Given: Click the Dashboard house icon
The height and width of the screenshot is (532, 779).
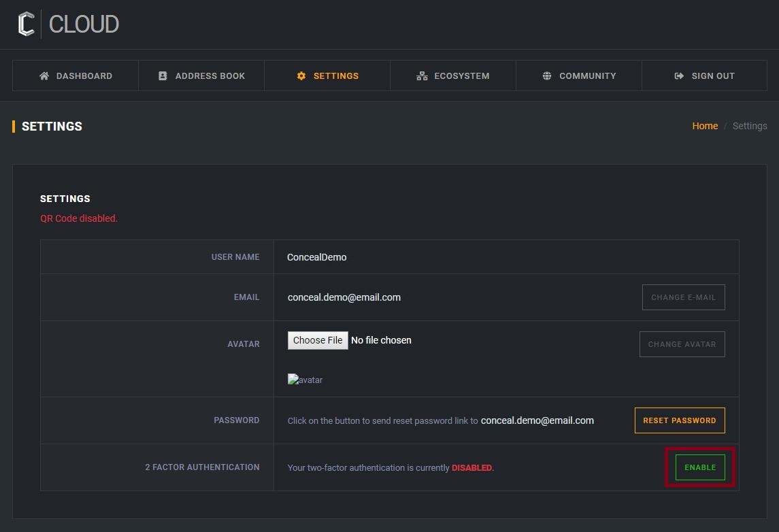Looking at the screenshot, I should 44,76.
